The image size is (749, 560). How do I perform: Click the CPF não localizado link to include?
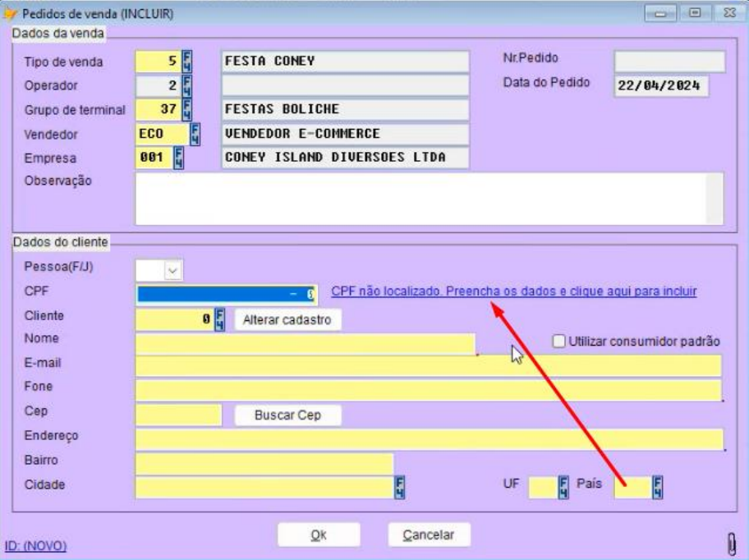pyautogui.click(x=514, y=291)
